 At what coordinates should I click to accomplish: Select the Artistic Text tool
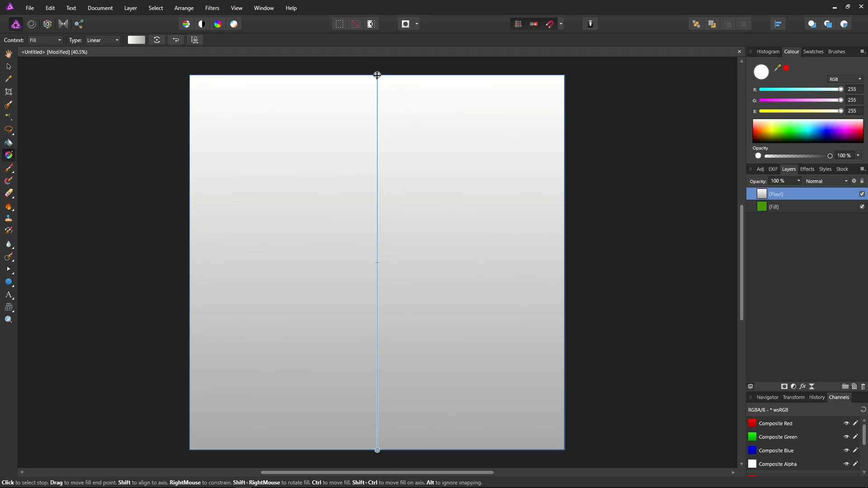(9, 295)
